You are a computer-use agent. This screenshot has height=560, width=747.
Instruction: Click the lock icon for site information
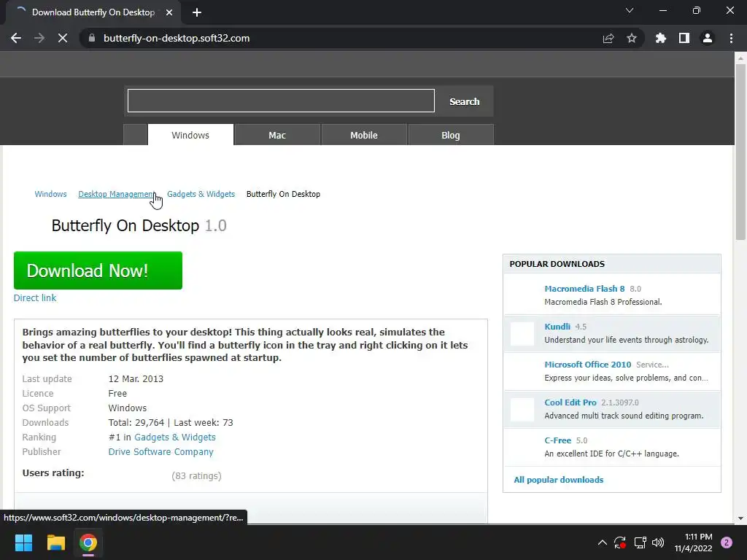[x=92, y=38]
